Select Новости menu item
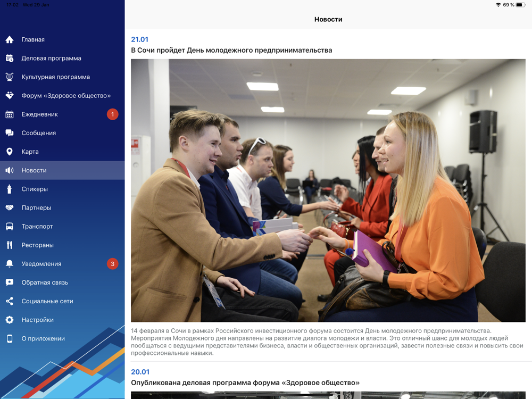Screen dimensions: 532x399 (x=62, y=170)
